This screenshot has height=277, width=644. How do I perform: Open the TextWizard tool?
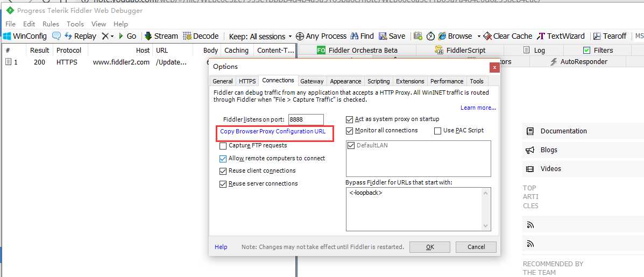pos(561,36)
